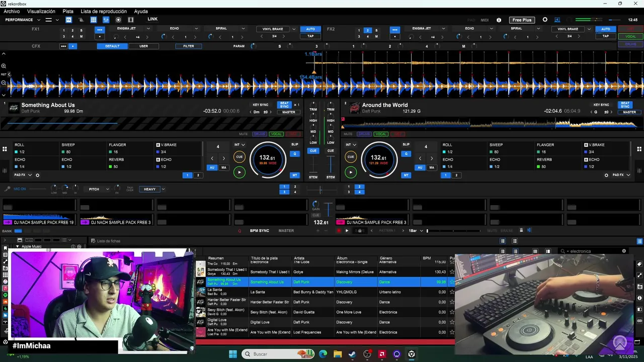Open the Ayuda menu
Image resolution: width=644 pixels, height=362 pixels.
pyautogui.click(x=141, y=11)
